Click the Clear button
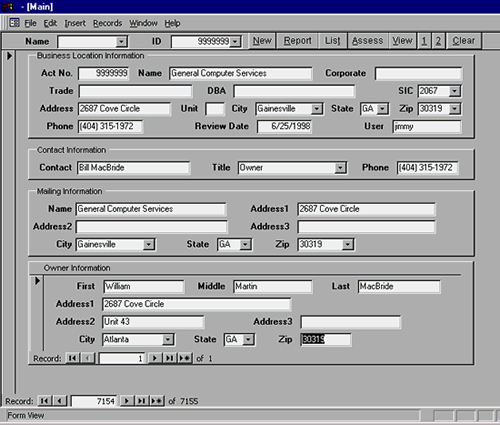Image resolution: width=500 pixels, height=425 pixels. click(464, 41)
